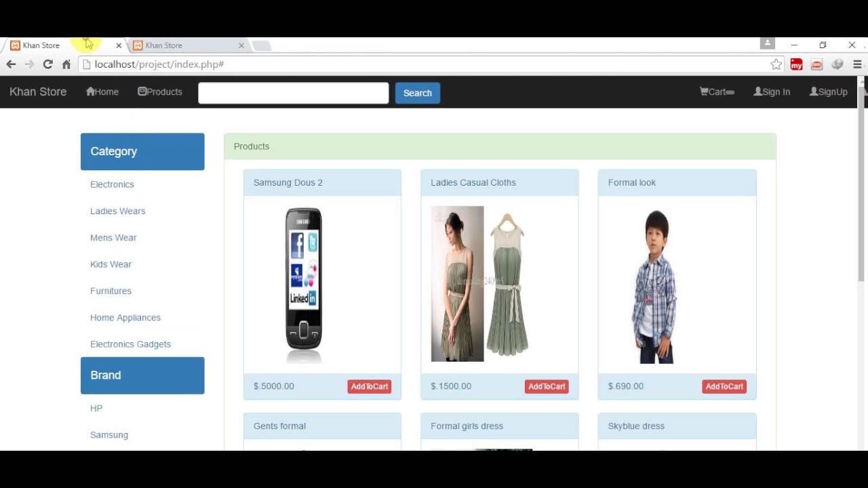Screen dimensions: 868x488
Task: Click the price '$.1500.00'
Action: (x=451, y=386)
